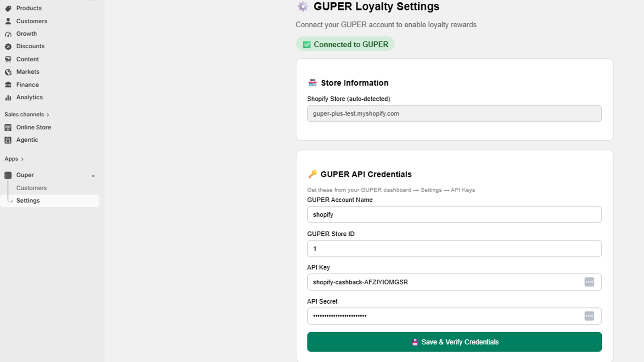Click Save & Verify Credentials button
The width and height of the screenshot is (644, 362).
(454, 342)
